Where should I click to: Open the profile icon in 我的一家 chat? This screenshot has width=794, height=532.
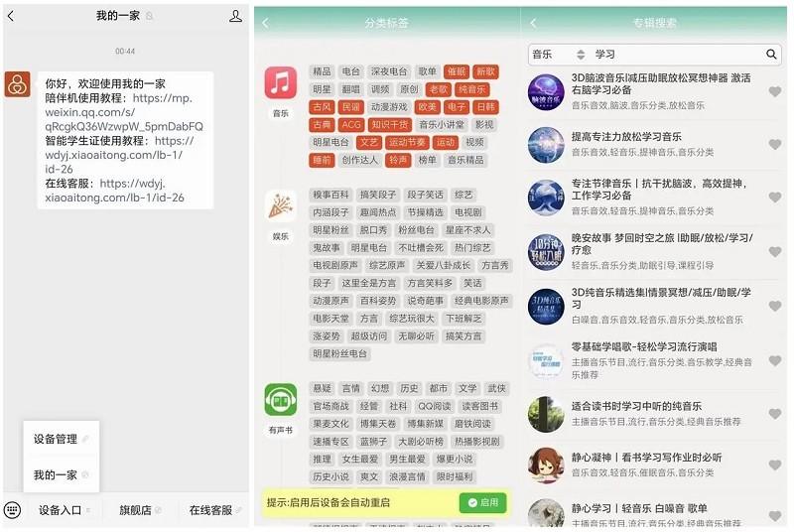click(235, 16)
